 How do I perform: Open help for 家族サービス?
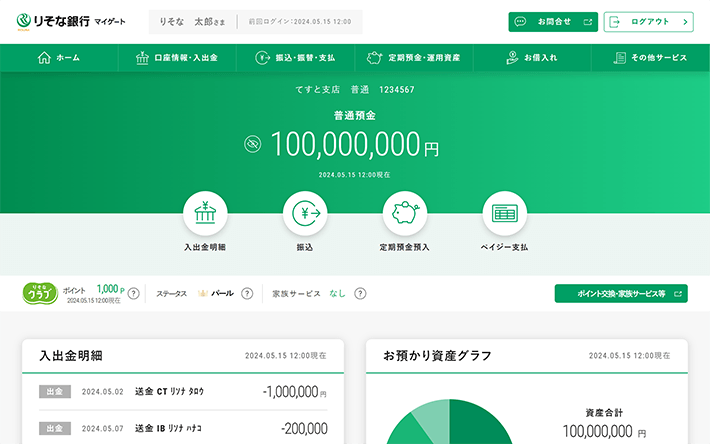coord(360,293)
